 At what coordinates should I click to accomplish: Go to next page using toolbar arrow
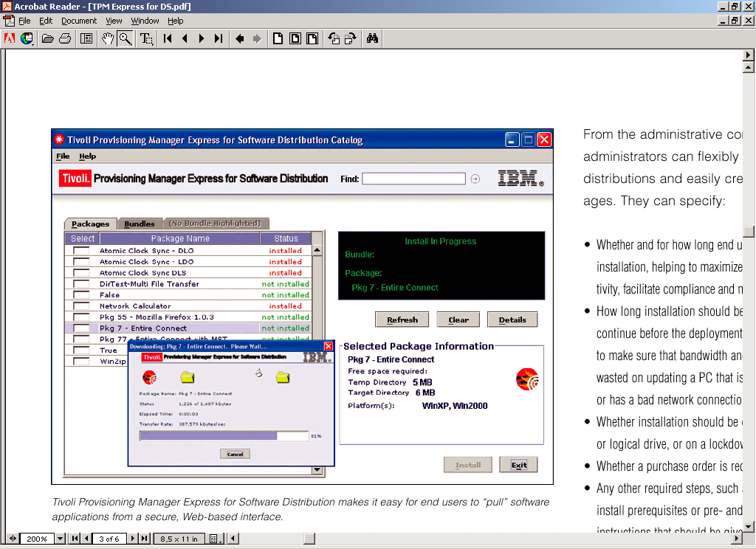click(x=202, y=38)
